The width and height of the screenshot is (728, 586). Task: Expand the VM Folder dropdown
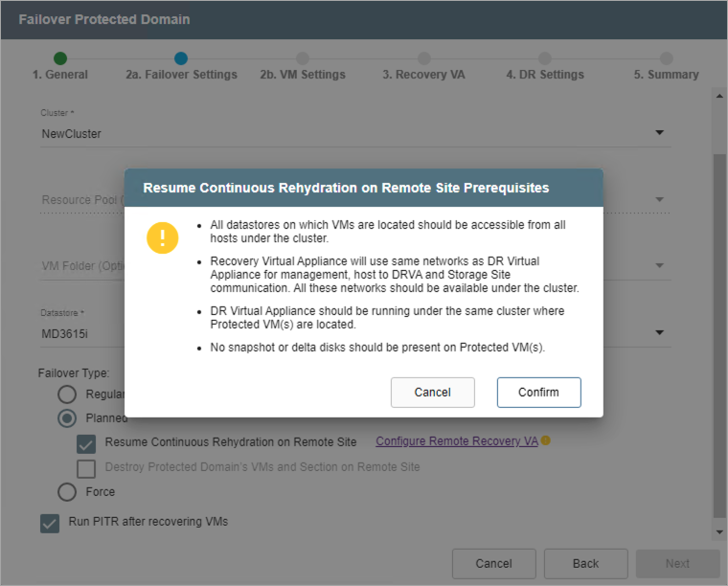(x=660, y=265)
